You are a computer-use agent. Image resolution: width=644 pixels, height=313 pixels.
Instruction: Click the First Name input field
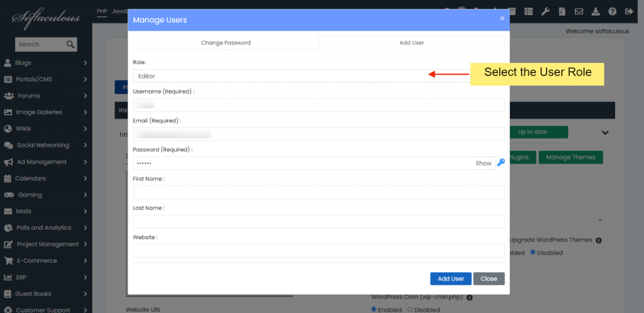[x=319, y=193]
